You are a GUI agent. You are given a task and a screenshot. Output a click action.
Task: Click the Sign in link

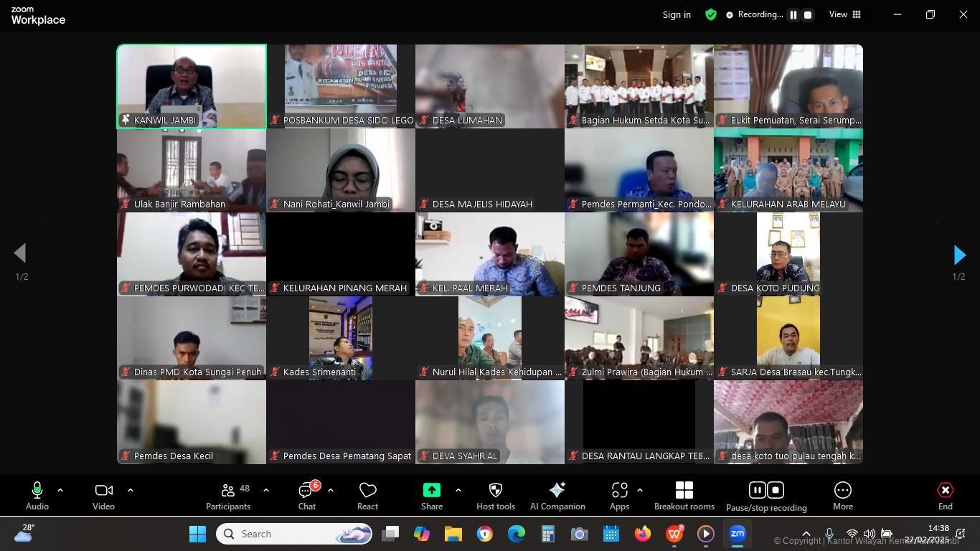click(677, 14)
